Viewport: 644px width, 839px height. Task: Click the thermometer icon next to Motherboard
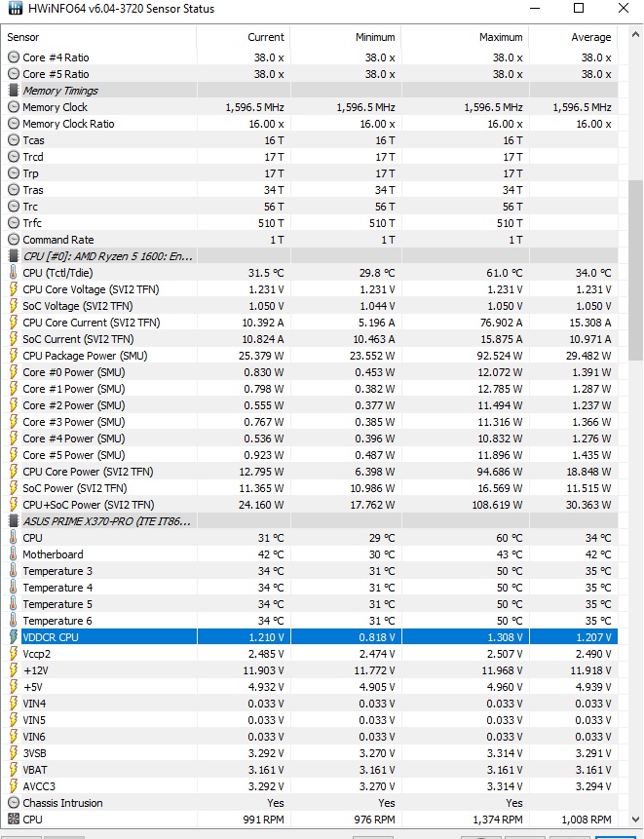coord(14,553)
